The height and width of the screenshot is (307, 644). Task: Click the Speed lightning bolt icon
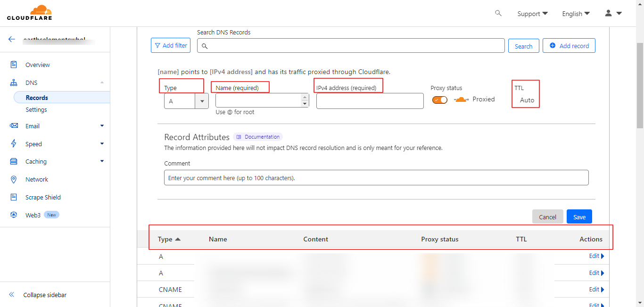[x=14, y=144]
